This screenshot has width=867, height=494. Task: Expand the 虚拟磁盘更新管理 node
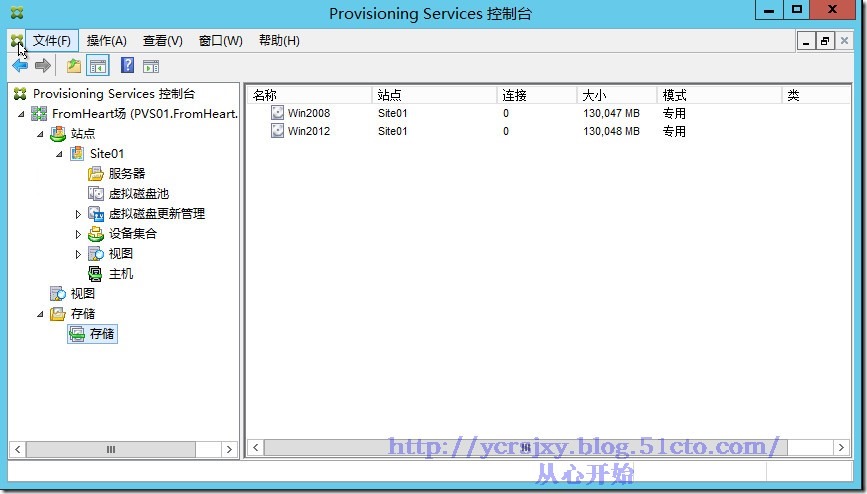click(78, 214)
